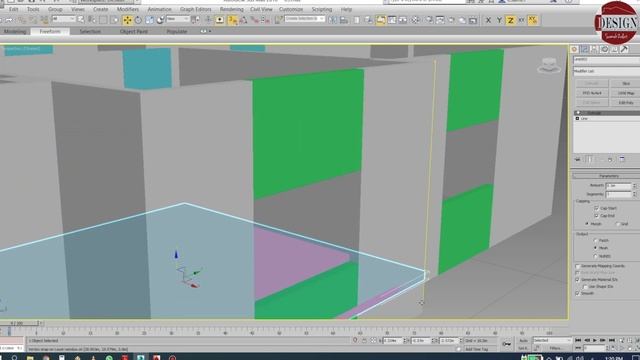
Task: Toggle the Cap End checkbox
Action: [596, 216]
